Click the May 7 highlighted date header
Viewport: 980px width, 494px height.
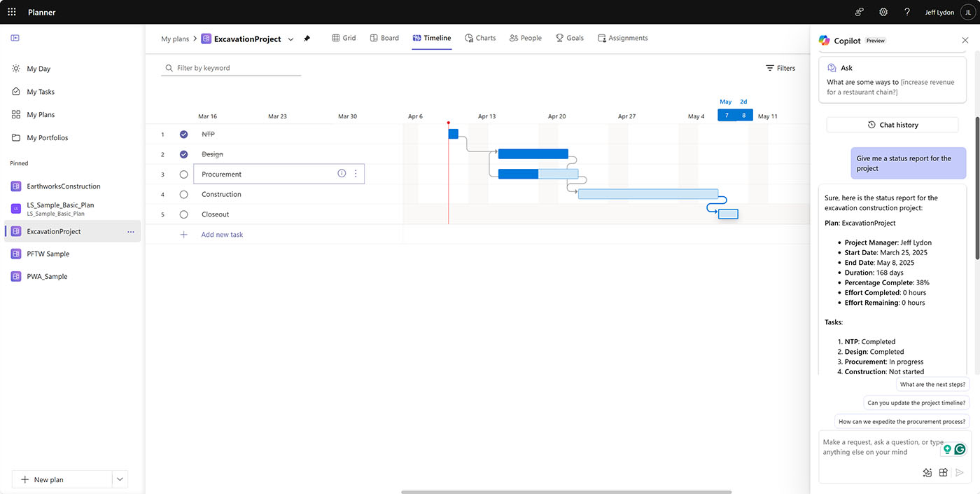pyautogui.click(x=727, y=115)
